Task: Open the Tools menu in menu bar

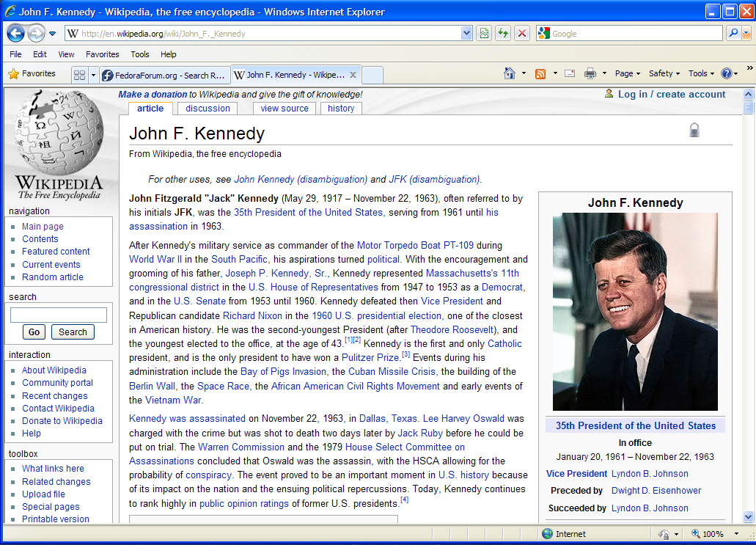Action: click(140, 54)
